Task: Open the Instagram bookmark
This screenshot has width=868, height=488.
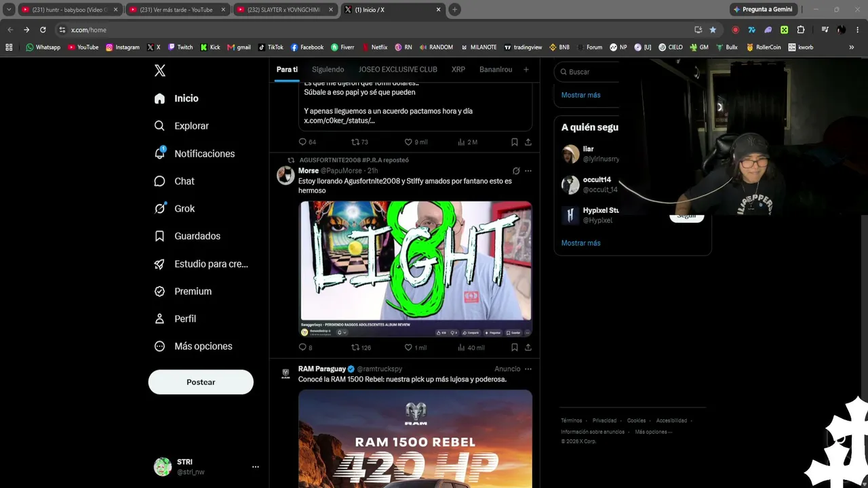Action: 122,47
